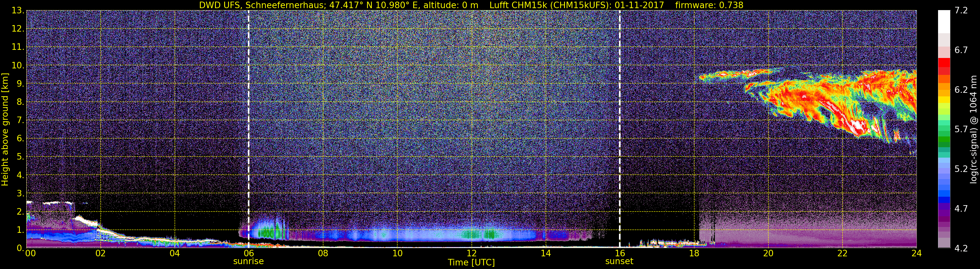The image size is (980, 269).
Task: Click the white dashed sunrise line at 06 UTC
Action: [x=248, y=129]
